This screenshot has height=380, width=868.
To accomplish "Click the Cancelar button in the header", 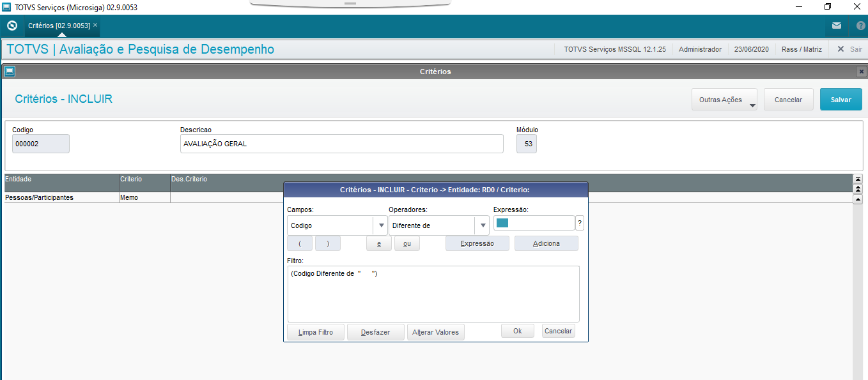I will click(x=788, y=100).
